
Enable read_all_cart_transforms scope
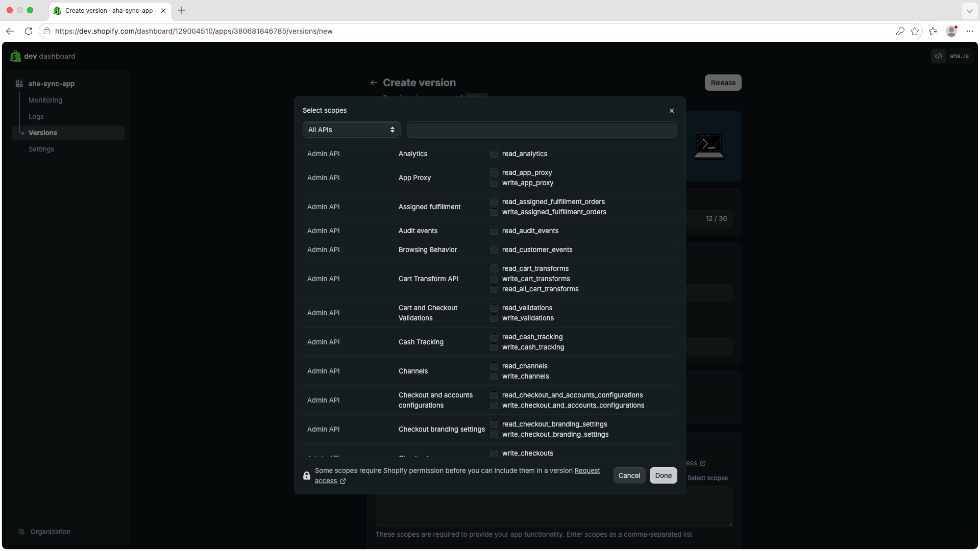pos(494,289)
